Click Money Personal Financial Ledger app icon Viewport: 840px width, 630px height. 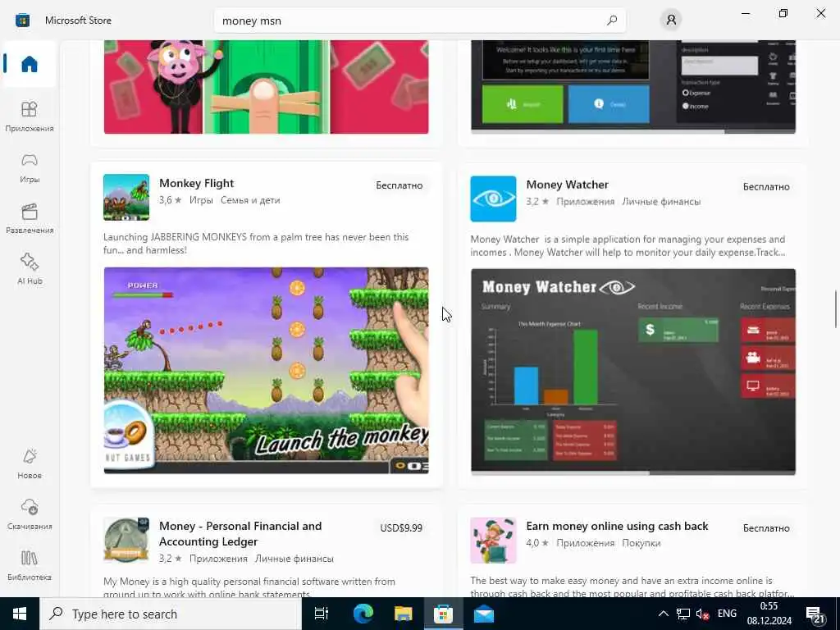(126, 540)
